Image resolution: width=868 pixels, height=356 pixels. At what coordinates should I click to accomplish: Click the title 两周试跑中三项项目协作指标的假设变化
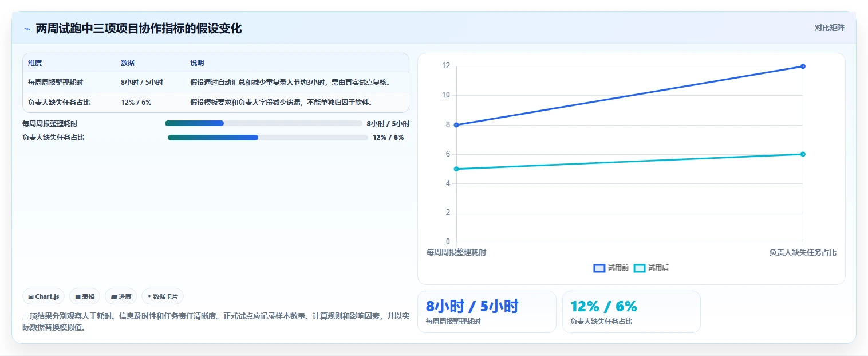(139, 29)
